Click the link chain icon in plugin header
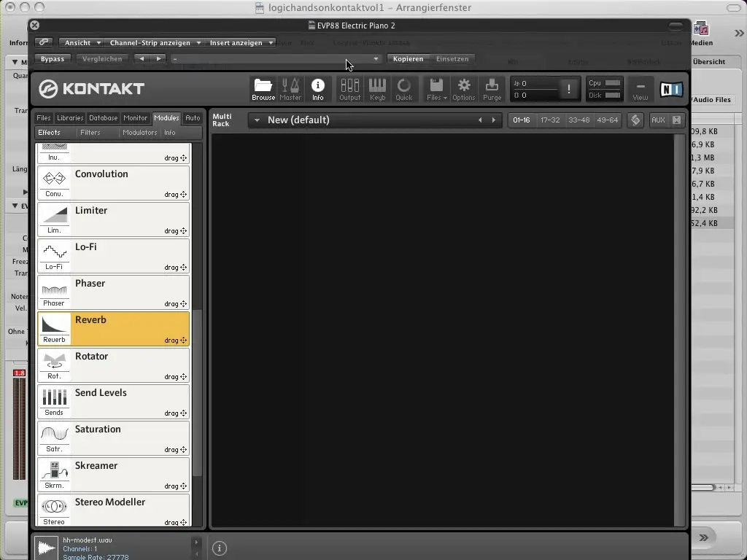 (x=43, y=42)
